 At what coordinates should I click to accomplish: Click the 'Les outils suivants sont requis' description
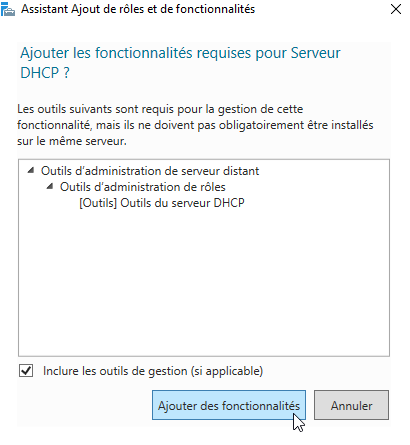(160, 109)
